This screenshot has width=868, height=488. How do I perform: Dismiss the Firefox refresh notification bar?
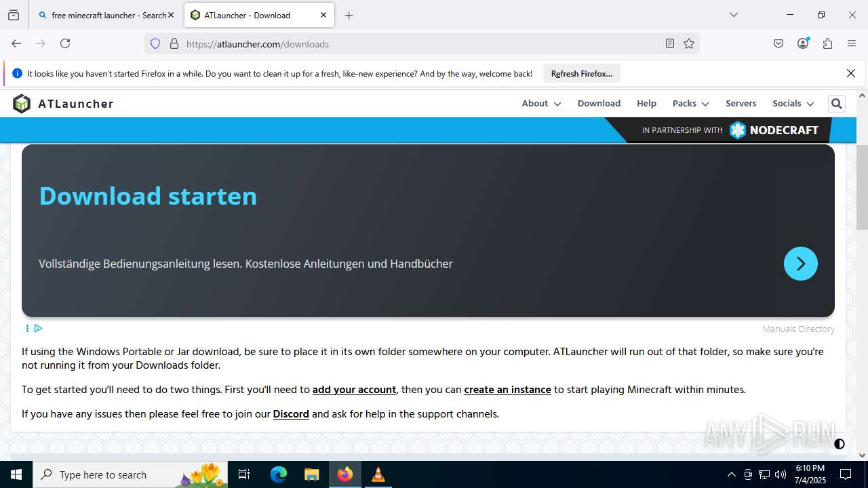(x=851, y=73)
